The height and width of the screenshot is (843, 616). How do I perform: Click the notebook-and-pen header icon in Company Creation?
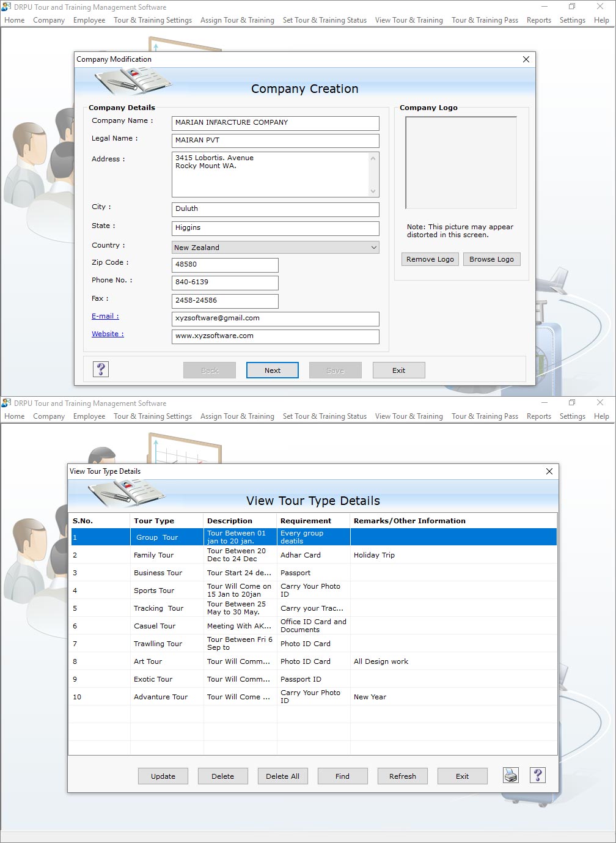click(x=130, y=81)
